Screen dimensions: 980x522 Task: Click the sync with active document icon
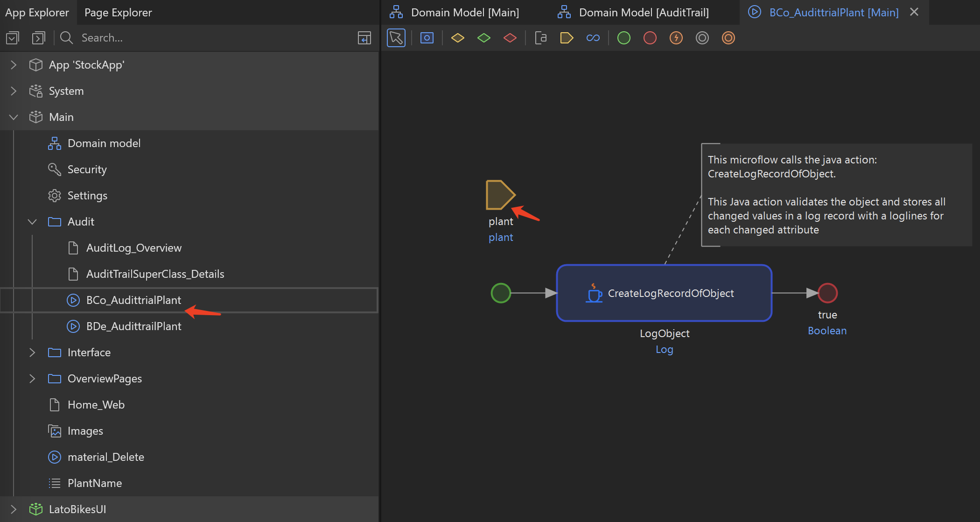click(364, 38)
